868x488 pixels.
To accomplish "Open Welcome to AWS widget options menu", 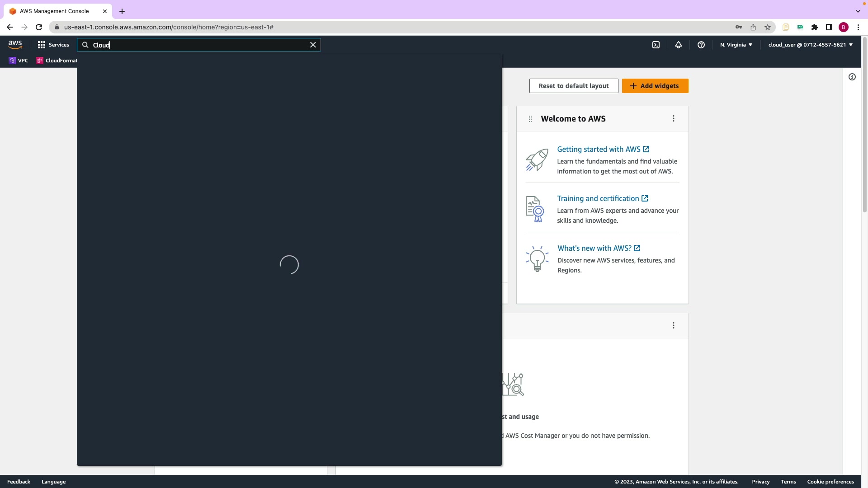I will 674,118.
